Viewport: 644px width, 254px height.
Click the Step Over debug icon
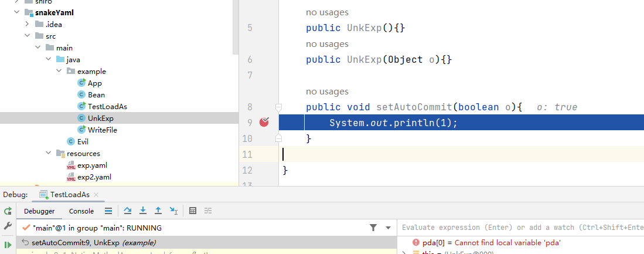(x=128, y=211)
